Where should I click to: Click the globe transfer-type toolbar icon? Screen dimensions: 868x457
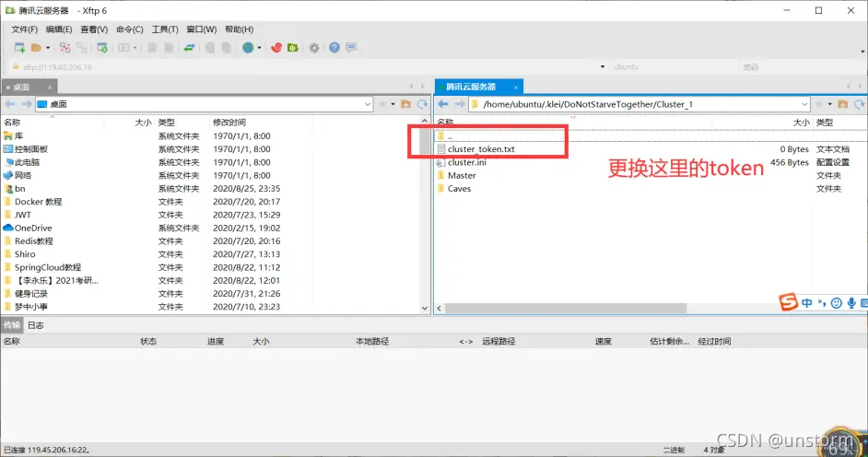coord(248,48)
